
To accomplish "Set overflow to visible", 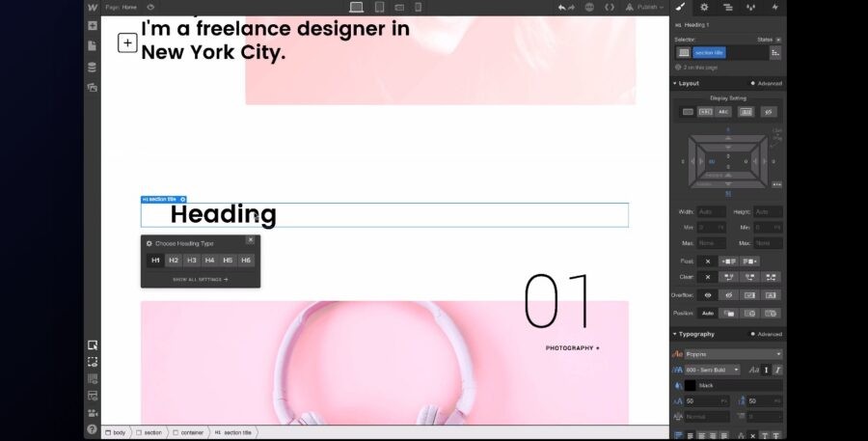I will point(708,295).
